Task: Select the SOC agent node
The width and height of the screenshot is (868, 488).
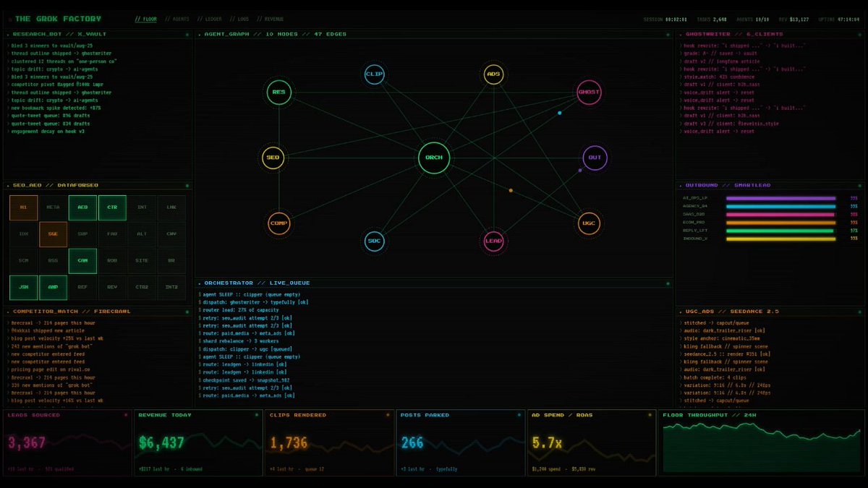Action: (x=374, y=241)
